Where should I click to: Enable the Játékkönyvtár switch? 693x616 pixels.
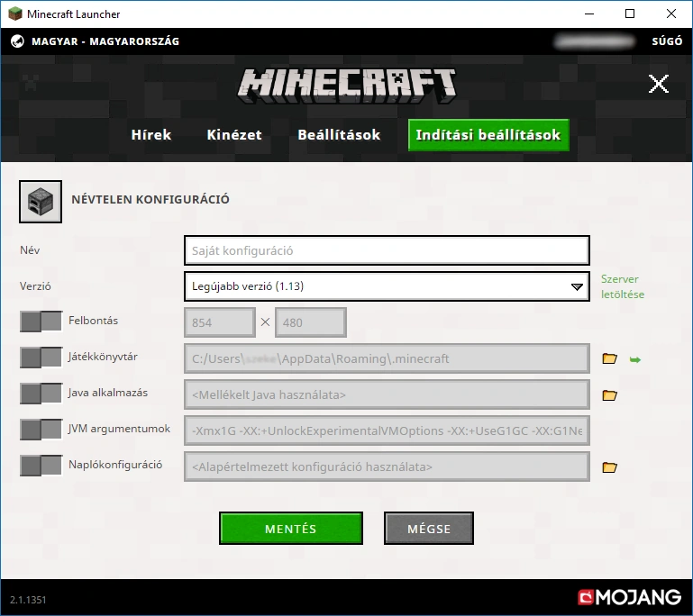click(41, 358)
